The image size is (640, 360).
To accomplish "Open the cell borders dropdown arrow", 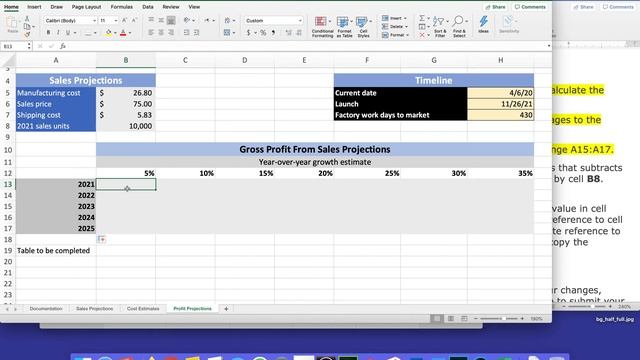I will pyautogui.click(x=95, y=33).
